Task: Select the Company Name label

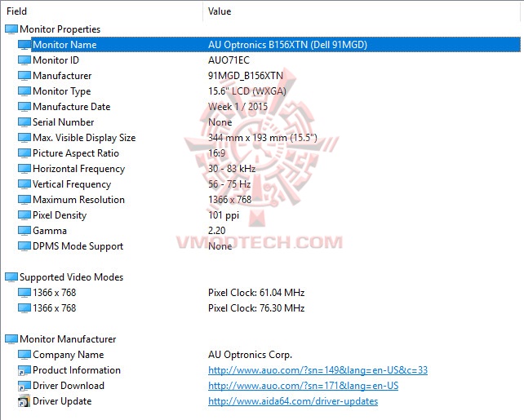Action: (69, 355)
